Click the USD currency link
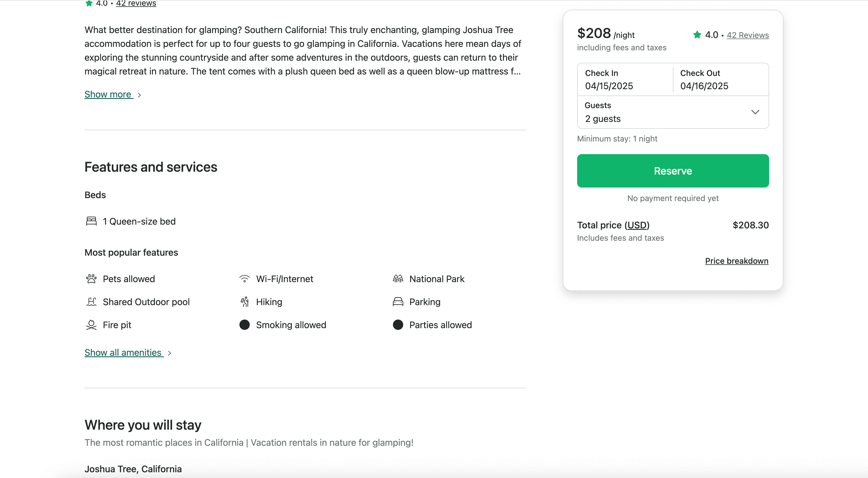This screenshot has width=868, height=478. [637, 225]
